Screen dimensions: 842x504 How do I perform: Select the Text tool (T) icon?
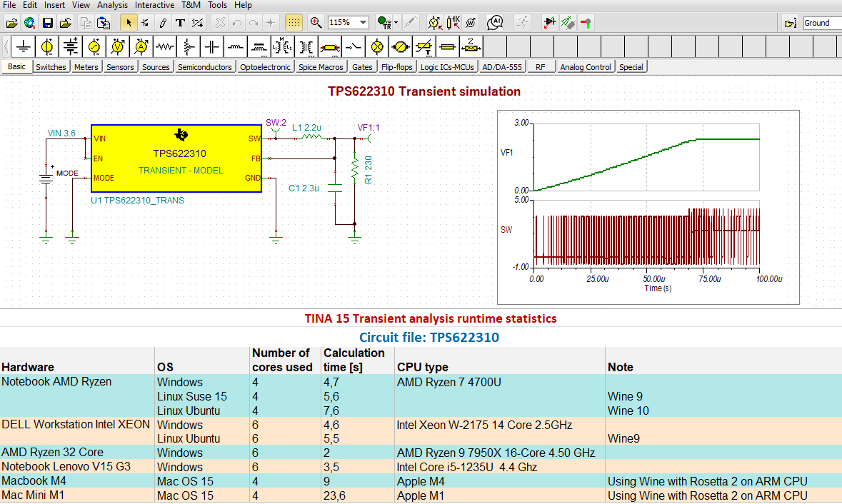click(179, 23)
